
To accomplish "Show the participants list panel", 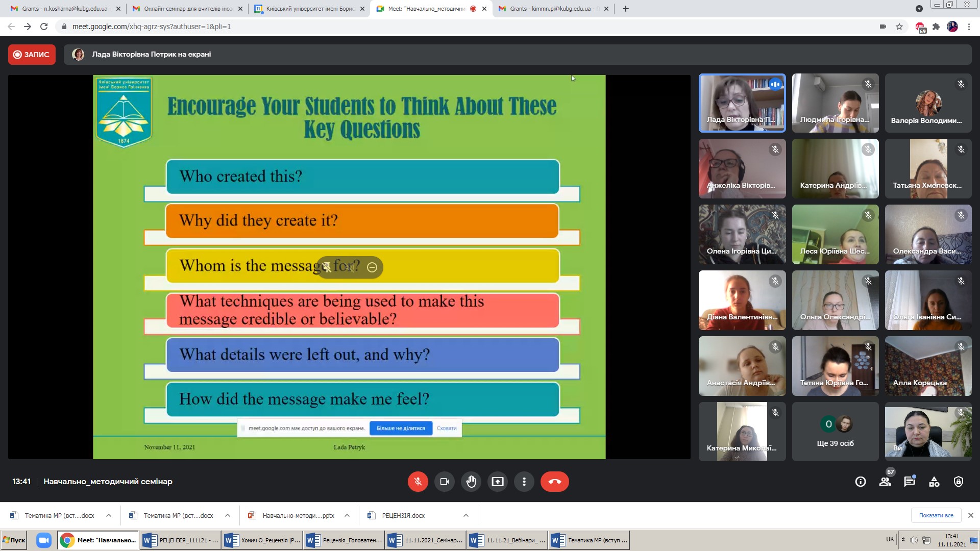I will (885, 482).
